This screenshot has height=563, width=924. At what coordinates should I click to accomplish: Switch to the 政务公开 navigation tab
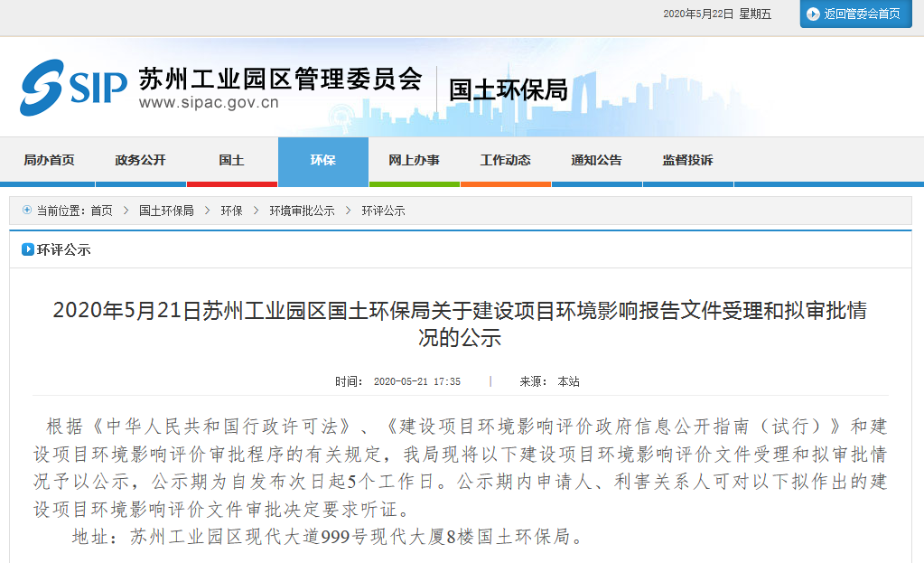click(140, 161)
